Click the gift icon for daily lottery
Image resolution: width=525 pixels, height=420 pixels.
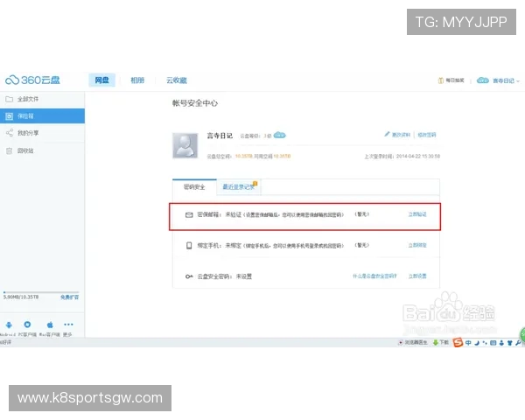(441, 80)
